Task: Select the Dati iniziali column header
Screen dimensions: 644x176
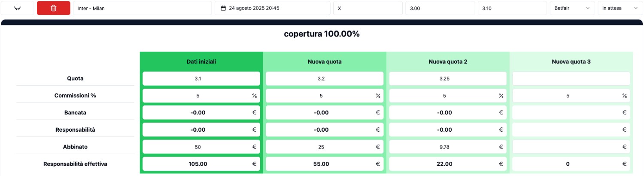Action: pyautogui.click(x=201, y=62)
